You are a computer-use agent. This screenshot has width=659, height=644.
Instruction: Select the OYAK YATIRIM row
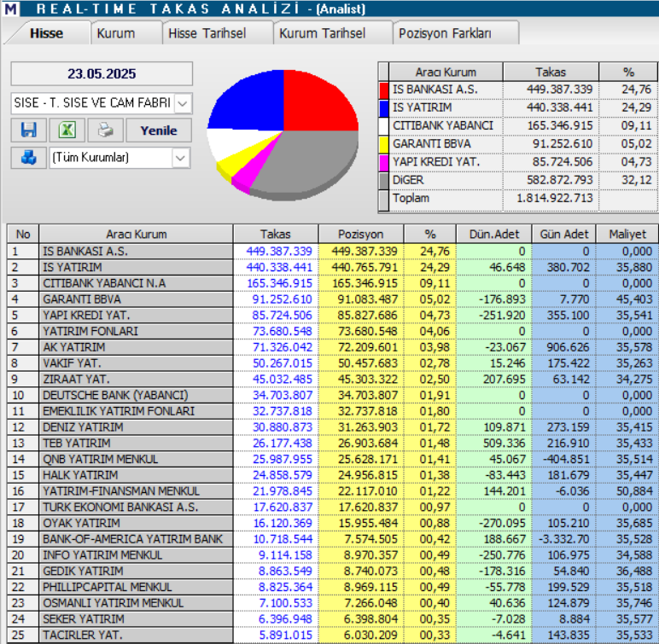[332, 523]
